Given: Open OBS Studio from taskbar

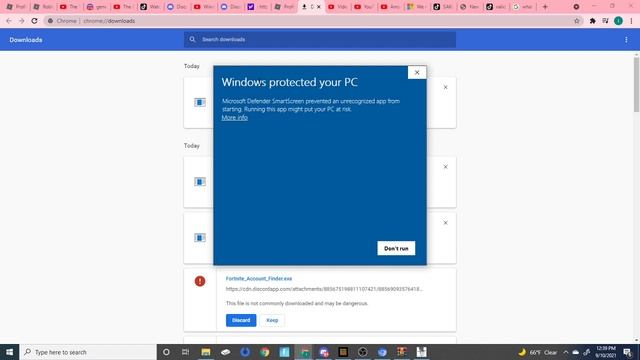Looking at the screenshot, I should (x=362, y=352).
